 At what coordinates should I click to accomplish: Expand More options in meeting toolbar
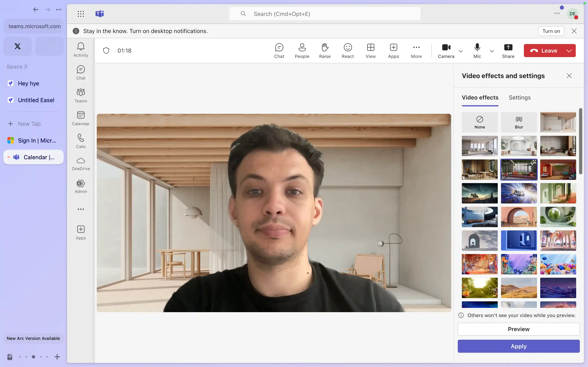[416, 50]
